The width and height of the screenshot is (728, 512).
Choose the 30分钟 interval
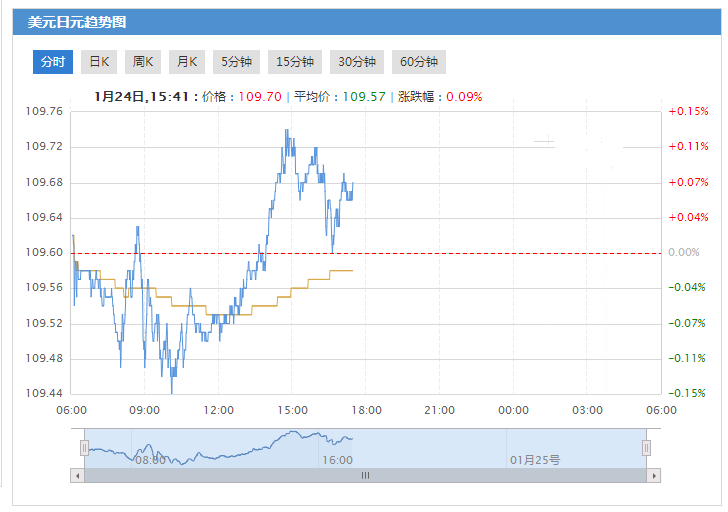point(357,62)
